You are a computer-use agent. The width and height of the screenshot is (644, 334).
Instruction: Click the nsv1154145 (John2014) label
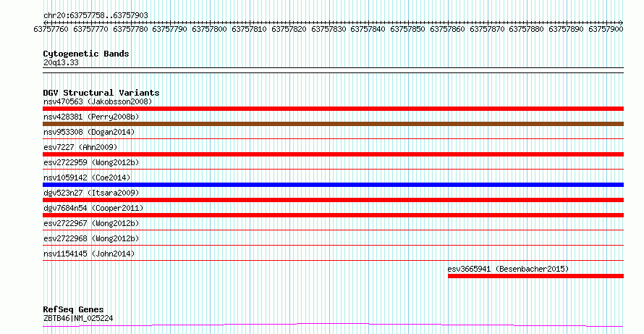coord(89,254)
